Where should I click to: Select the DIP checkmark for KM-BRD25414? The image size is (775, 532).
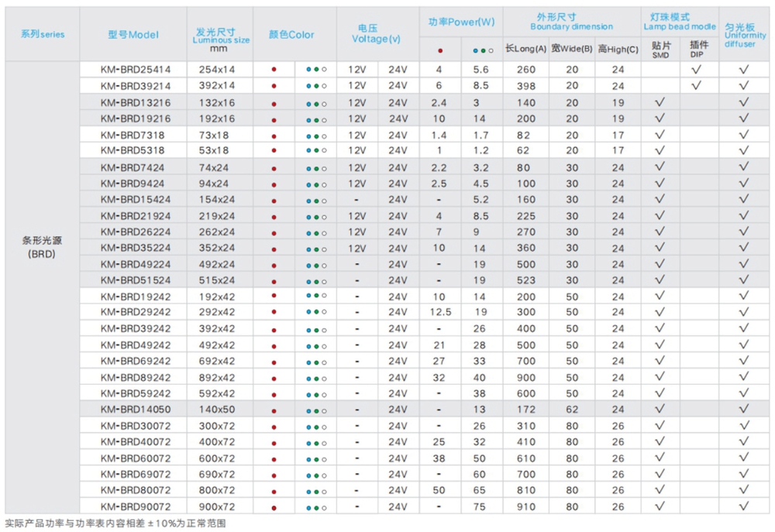point(697,70)
